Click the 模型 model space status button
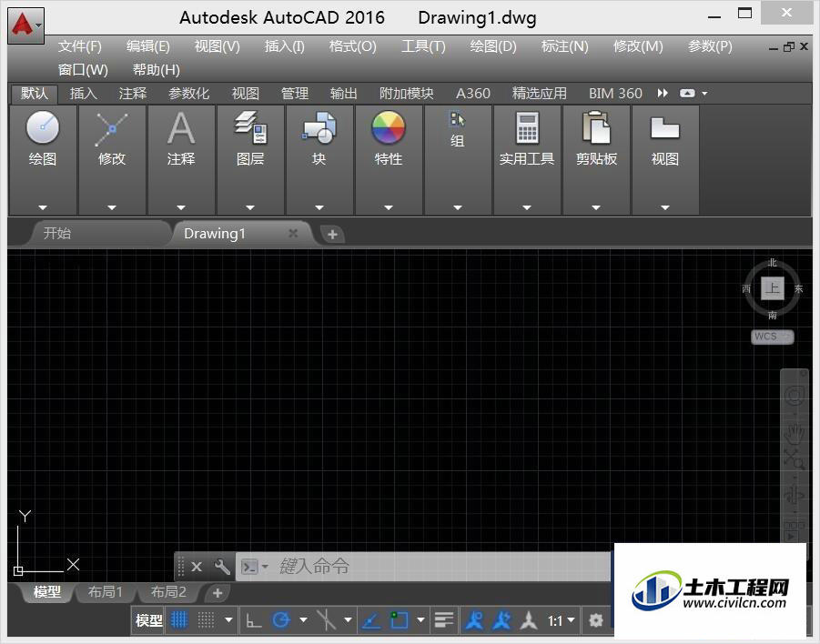 (149, 621)
